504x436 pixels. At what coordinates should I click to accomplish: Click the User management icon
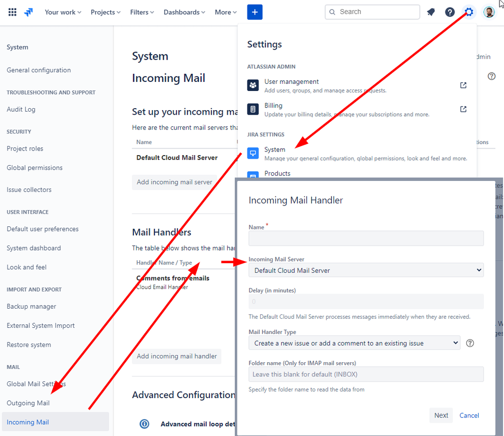(x=253, y=85)
